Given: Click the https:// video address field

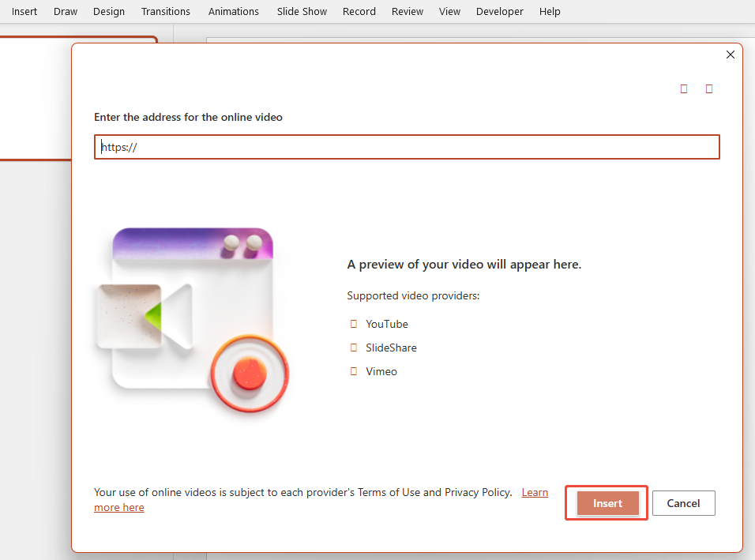Looking at the screenshot, I should (x=407, y=147).
